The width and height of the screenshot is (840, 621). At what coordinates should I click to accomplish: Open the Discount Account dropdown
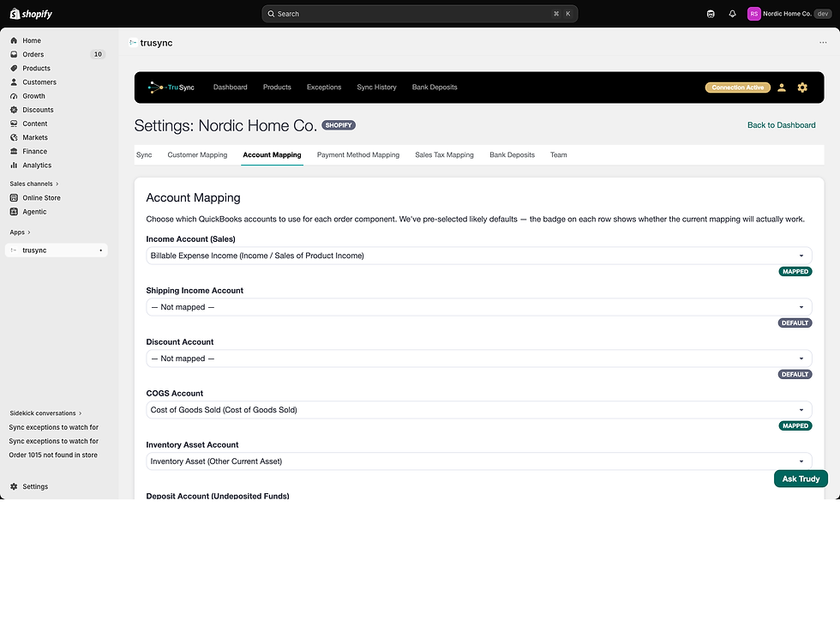479,359
